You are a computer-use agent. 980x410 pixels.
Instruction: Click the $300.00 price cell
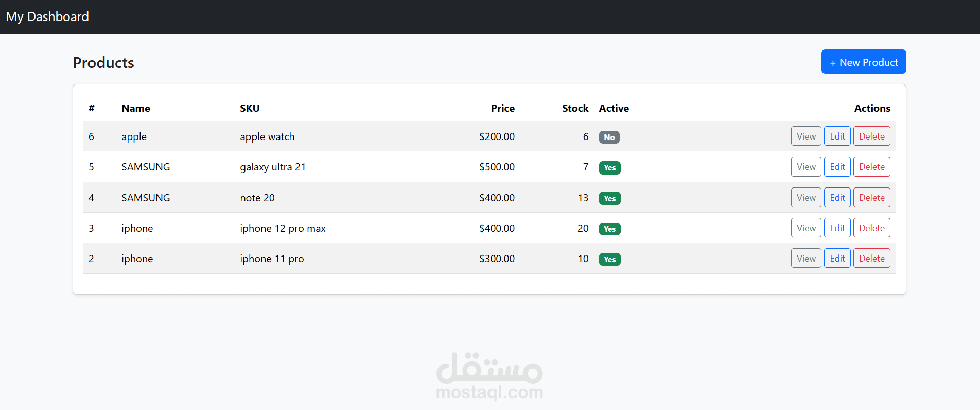coord(497,259)
